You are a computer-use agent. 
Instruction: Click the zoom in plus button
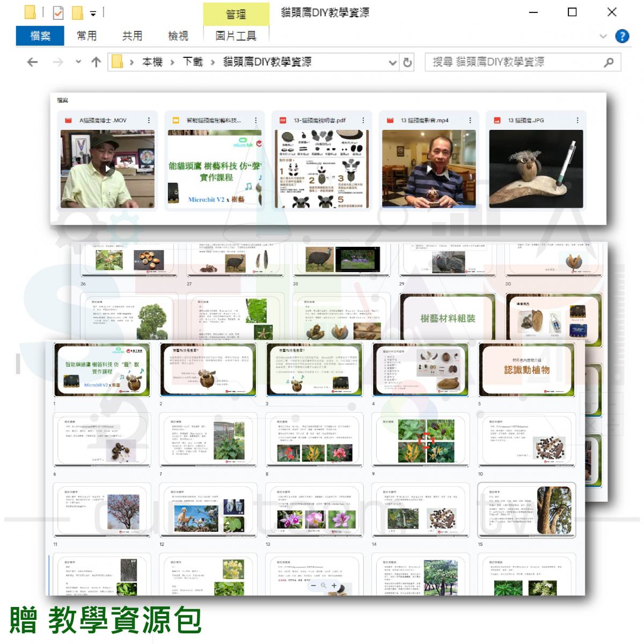pyautogui.click(x=334, y=586)
